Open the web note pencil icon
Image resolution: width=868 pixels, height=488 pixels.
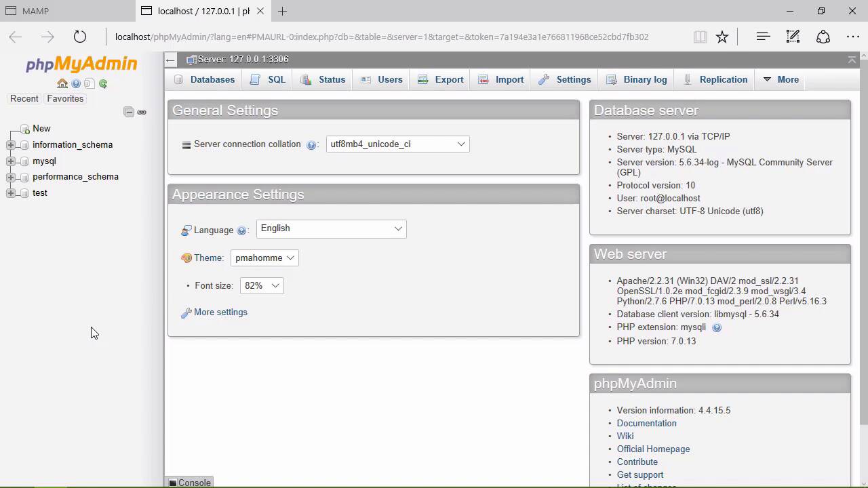click(x=793, y=37)
